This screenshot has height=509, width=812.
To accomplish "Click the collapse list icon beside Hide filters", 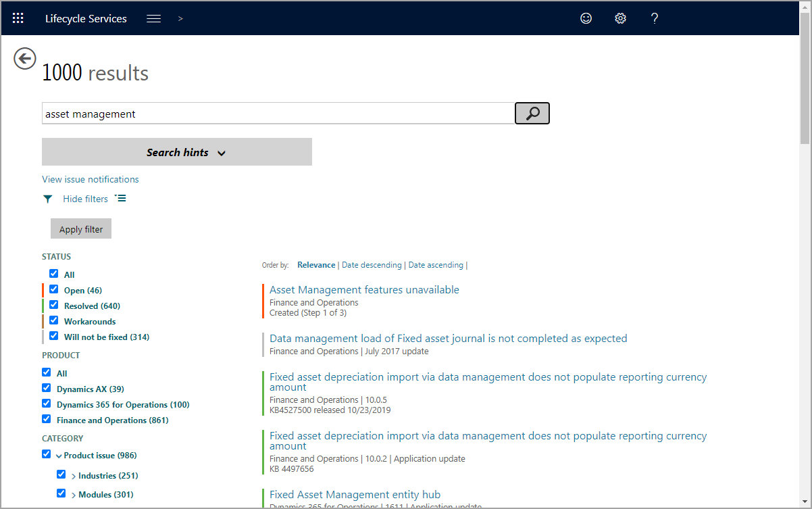I will pyautogui.click(x=120, y=198).
